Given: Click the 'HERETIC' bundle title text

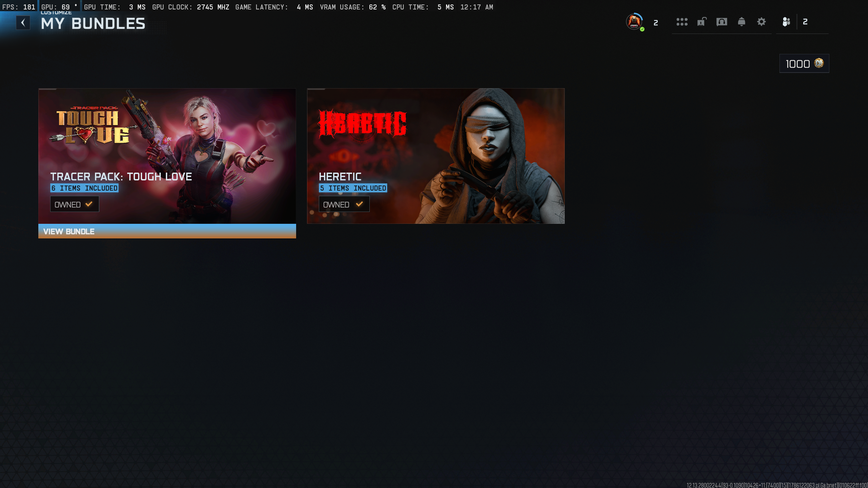Looking at the screenshot, I should point(340,177).
